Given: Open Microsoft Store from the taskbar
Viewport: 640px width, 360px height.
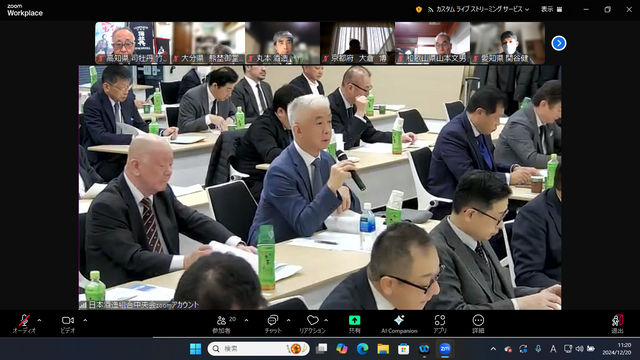Looking at the screenshot, I should coord(403,349).
